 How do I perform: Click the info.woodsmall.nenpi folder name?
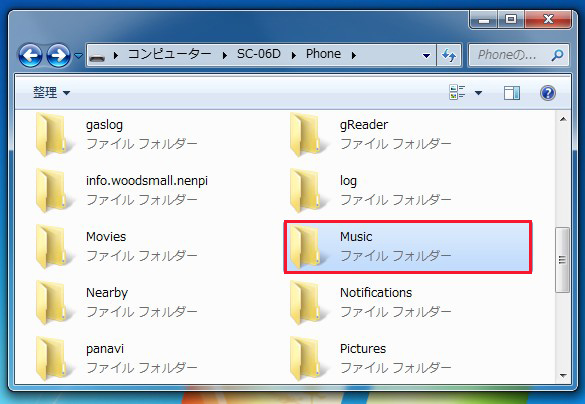[147, 181]
